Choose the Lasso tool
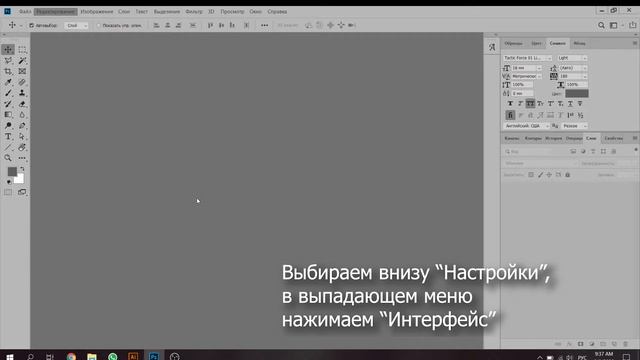640x360 pixels. pos(8,60)
